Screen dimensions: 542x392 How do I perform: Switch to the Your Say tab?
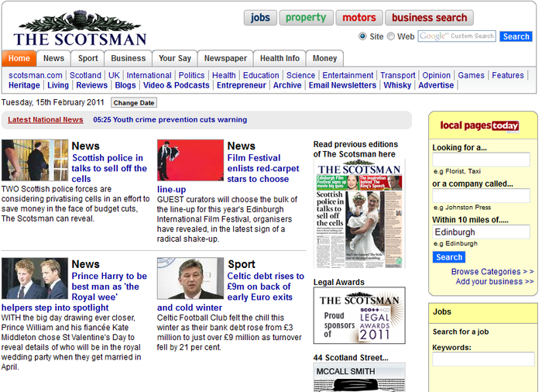click(175, 58)
